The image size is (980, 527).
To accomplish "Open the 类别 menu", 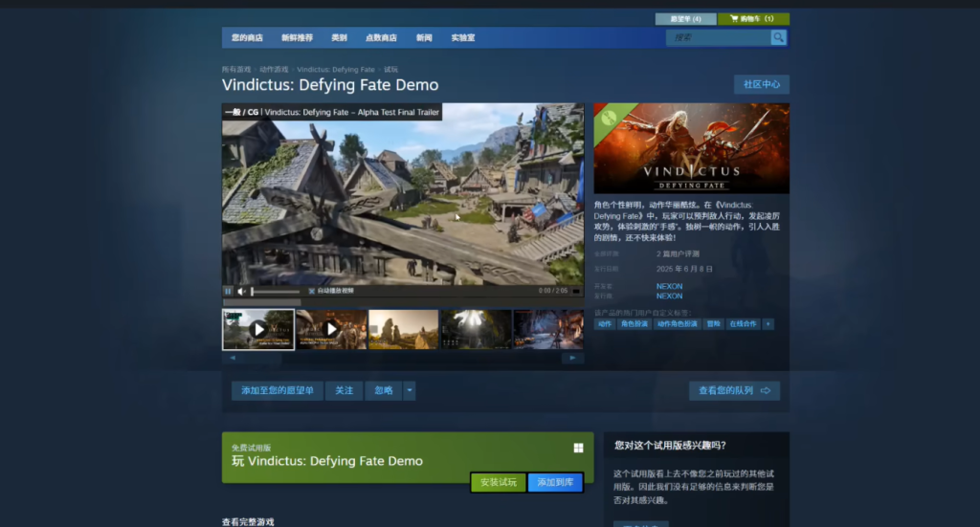I will [339, 37].
